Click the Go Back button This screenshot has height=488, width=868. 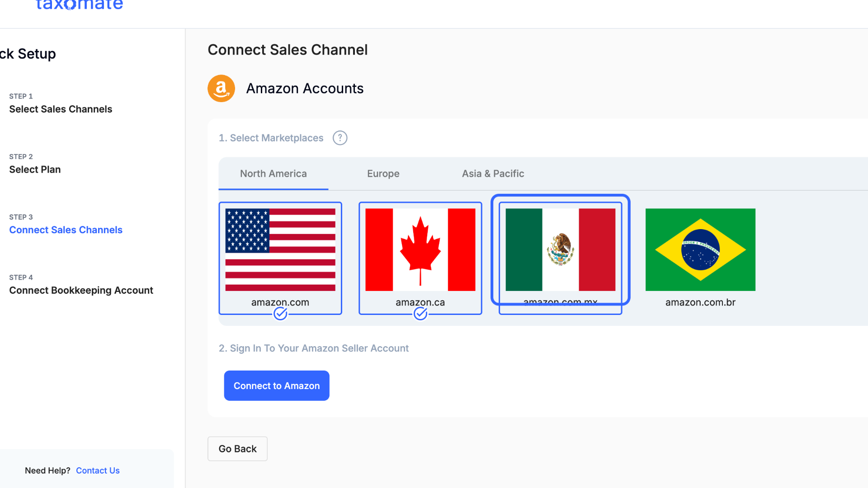[x=237, y=449]
